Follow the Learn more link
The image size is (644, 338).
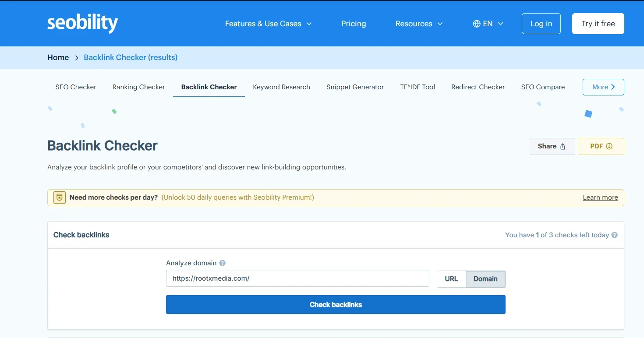(600, 197)
